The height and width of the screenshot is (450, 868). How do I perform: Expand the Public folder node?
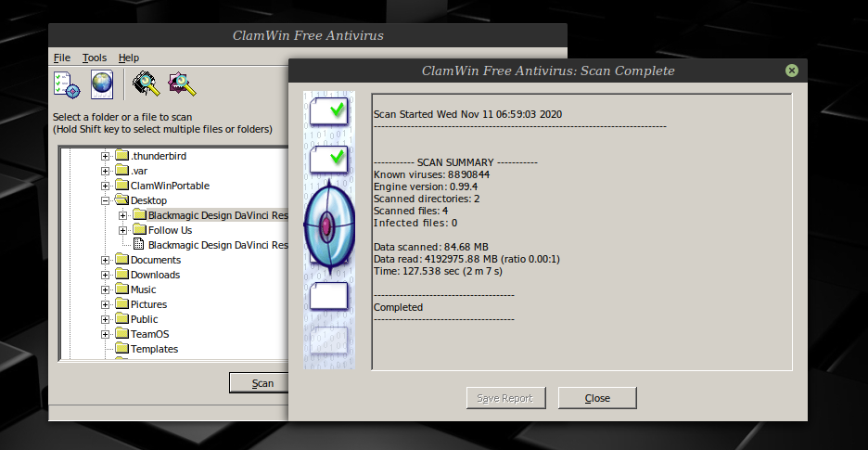coord(105,320)
